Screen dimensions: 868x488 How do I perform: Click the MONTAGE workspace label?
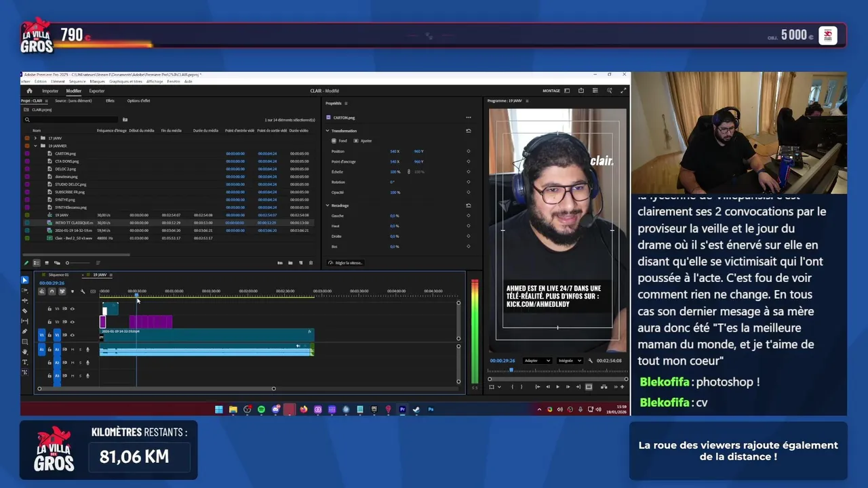551,91
